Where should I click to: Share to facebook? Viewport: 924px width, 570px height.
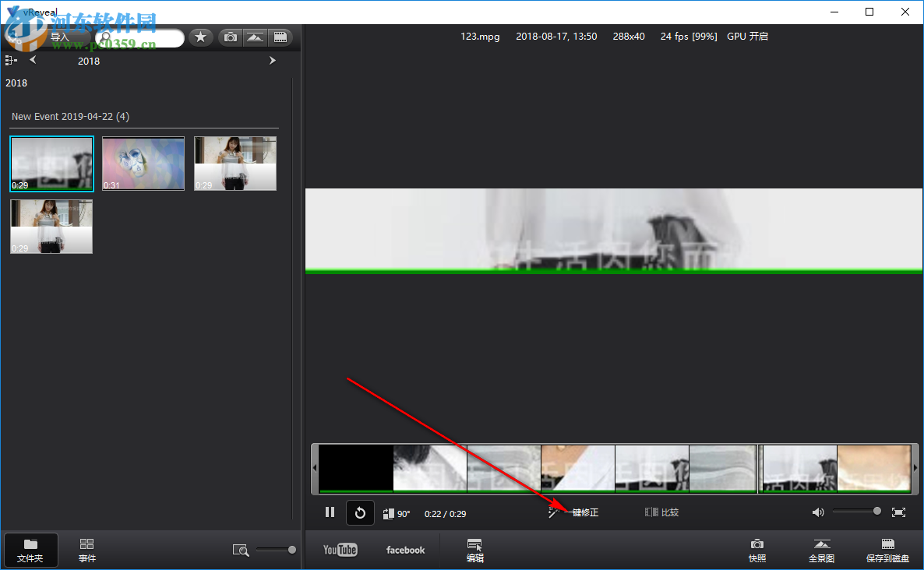405,550
